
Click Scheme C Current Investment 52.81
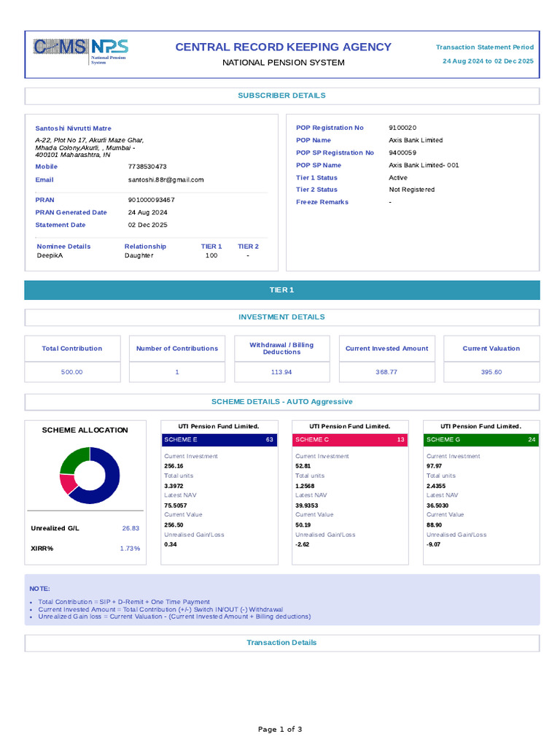(x=303, y=466)
